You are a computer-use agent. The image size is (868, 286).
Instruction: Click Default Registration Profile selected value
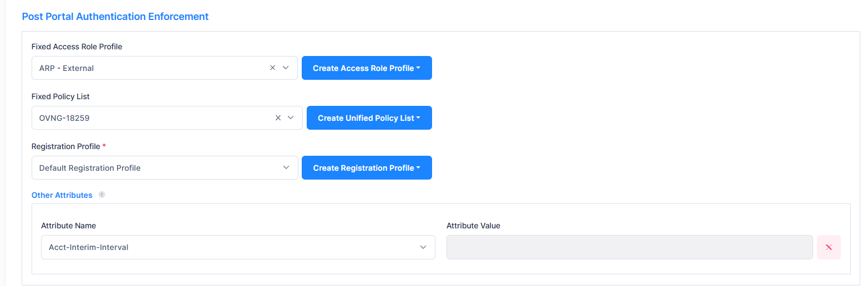click(90, 168)
